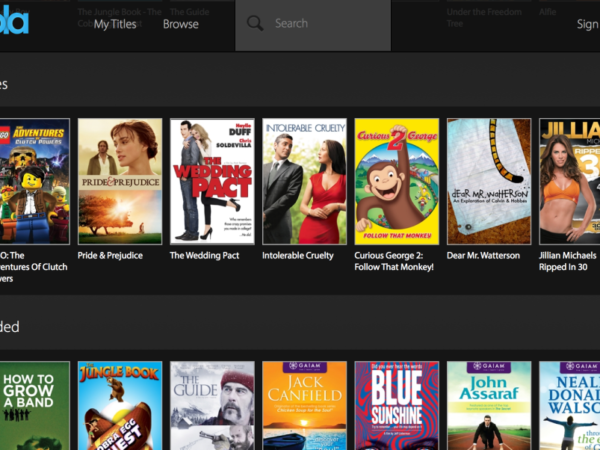The height and width of the screenshot is (450, 600).
Task: Open the Jillian Michaels Ripped in 30 poster
Action: coord(569,181)
